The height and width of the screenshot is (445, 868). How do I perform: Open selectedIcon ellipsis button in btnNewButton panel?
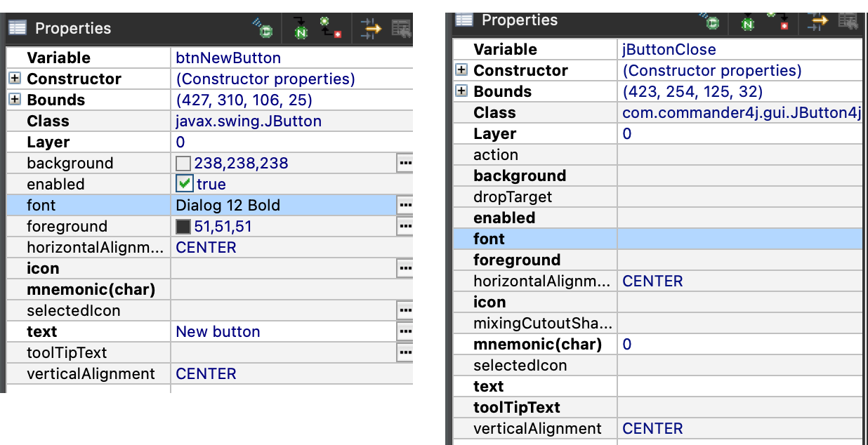click(405, 310)
